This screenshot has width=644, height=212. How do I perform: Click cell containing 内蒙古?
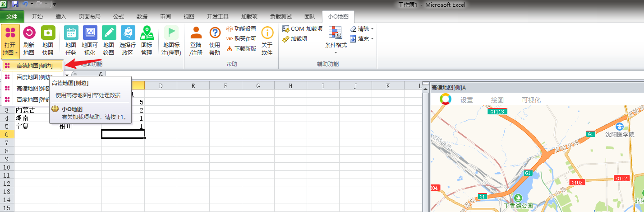tap(36, 110)
